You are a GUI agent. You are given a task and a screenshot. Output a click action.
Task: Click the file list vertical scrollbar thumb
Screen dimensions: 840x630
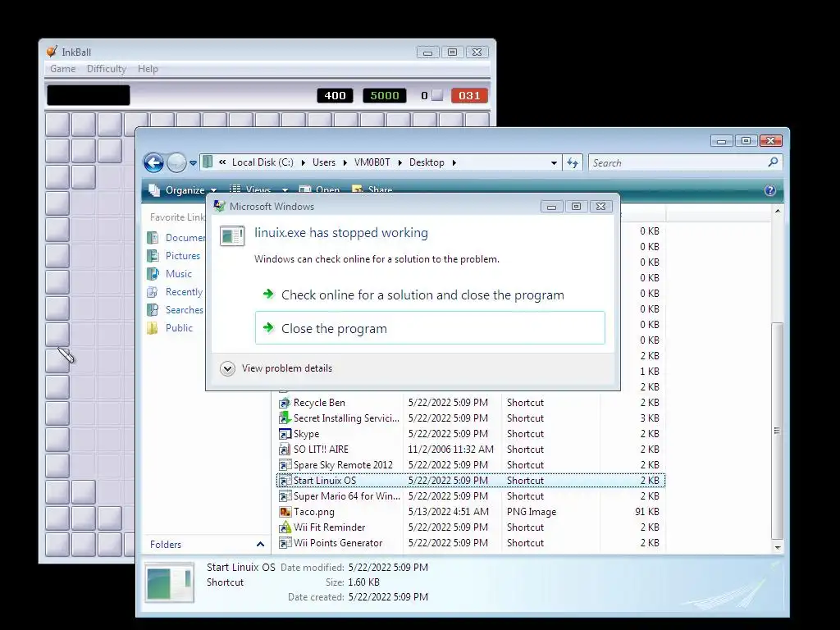point(778,431)
